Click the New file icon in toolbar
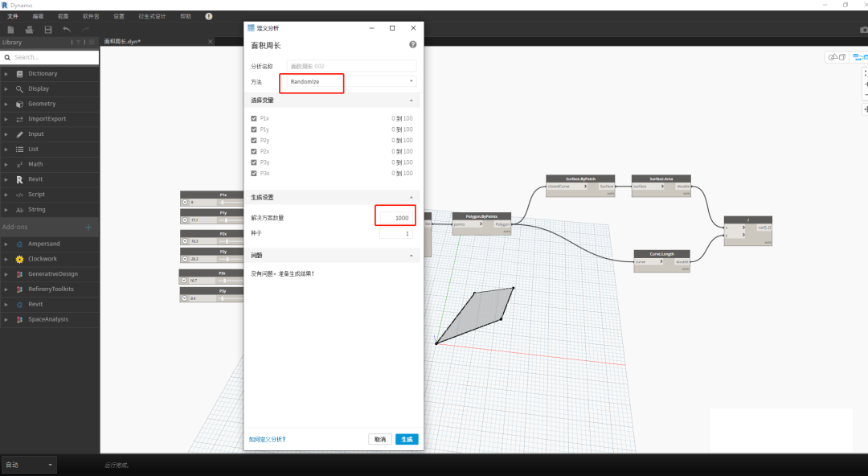 pos(10,30)
